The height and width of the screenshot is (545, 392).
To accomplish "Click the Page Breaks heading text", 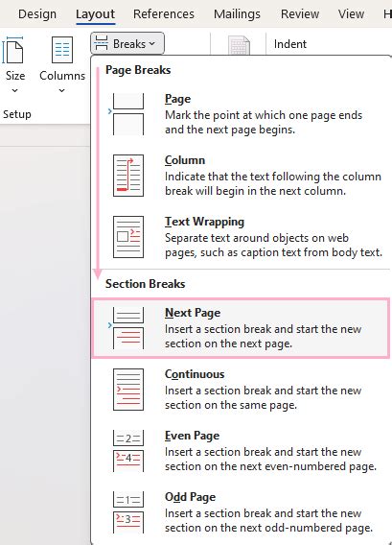I will coord(138,70).
